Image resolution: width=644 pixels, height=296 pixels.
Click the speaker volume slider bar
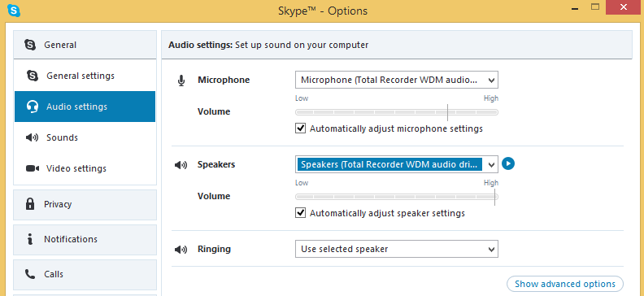point(397,197)
